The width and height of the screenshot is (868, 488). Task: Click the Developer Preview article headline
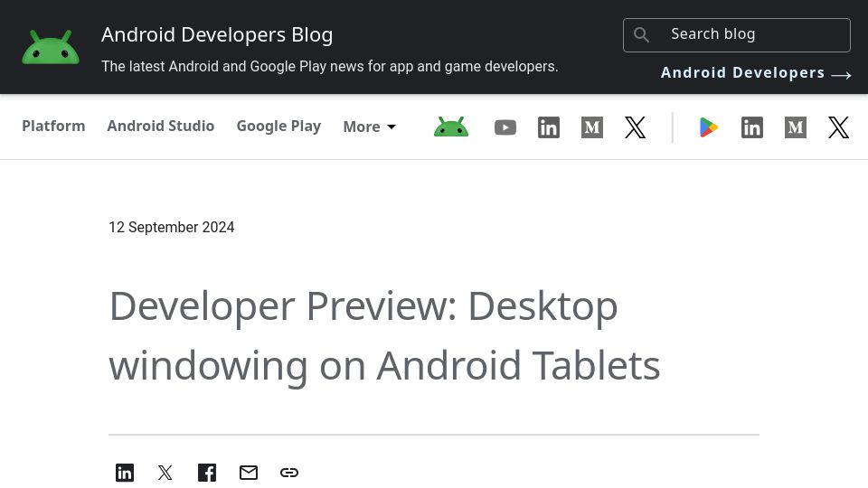click(385, 335)
